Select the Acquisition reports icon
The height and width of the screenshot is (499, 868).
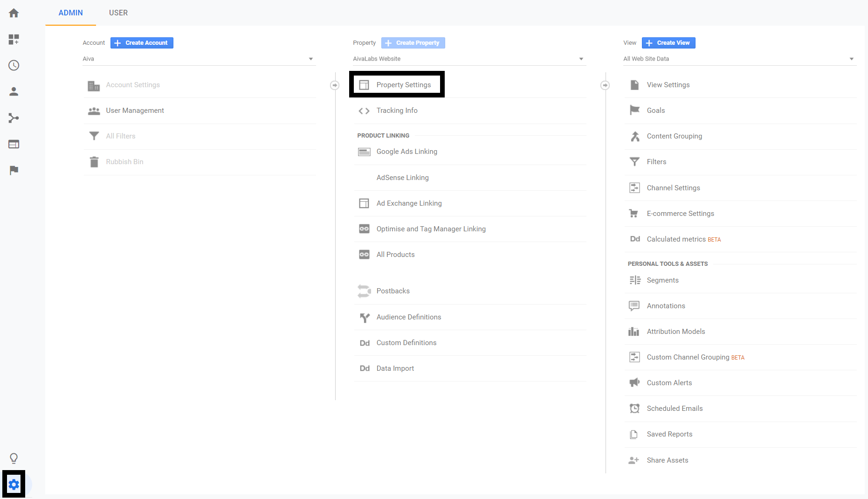pos(14,118)
